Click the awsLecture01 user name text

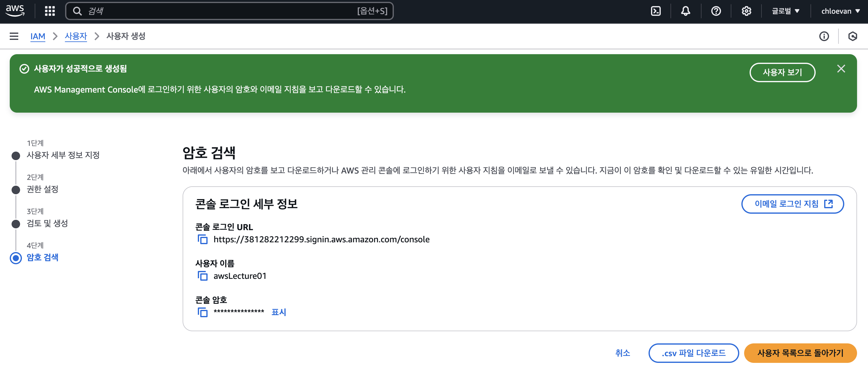coord(240,275)
